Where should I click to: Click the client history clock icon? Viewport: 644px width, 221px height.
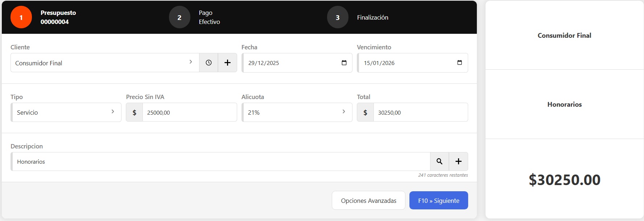pos(209,63)
